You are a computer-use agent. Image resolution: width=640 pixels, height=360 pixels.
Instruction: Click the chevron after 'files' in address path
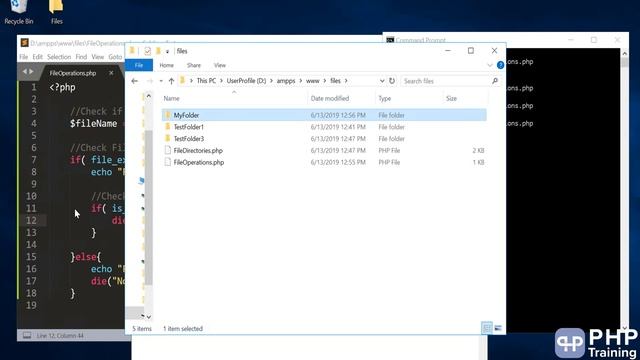[346, 81]
